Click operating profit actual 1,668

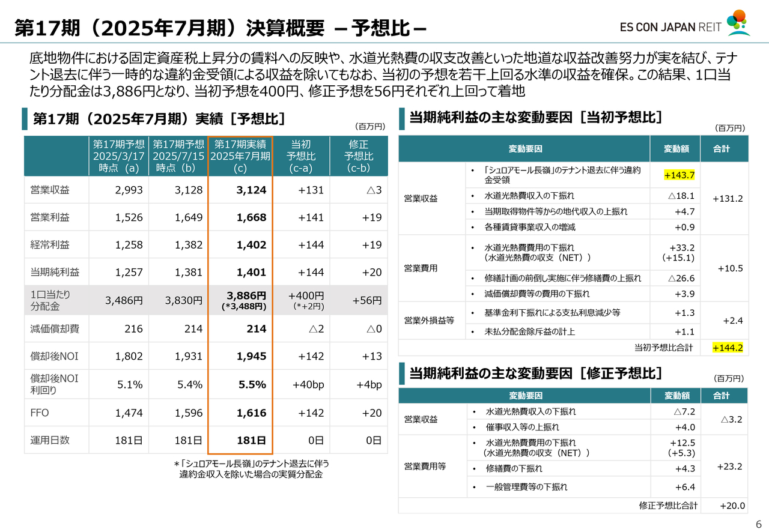(x=251, y=217)
